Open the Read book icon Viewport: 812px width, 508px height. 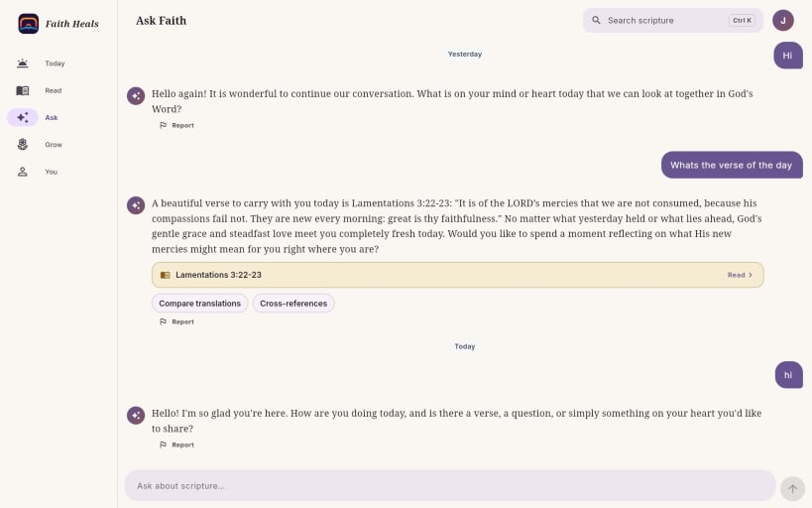point(22,90)
